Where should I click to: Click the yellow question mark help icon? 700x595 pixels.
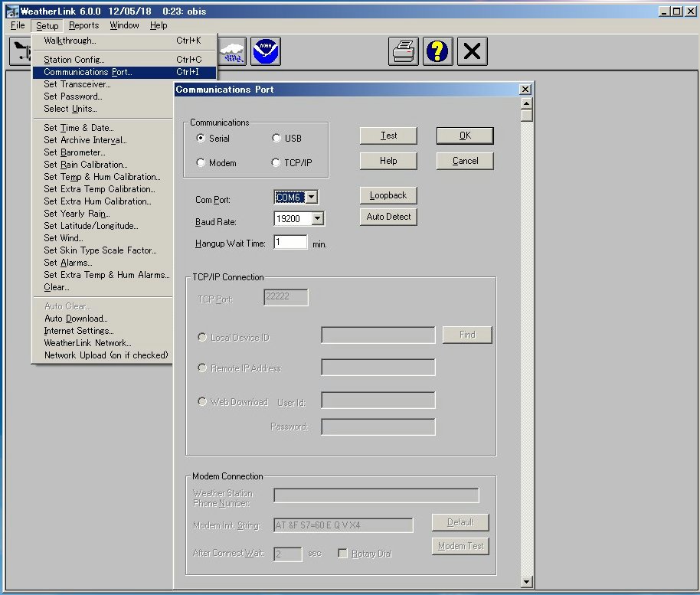tap(437, 51)
